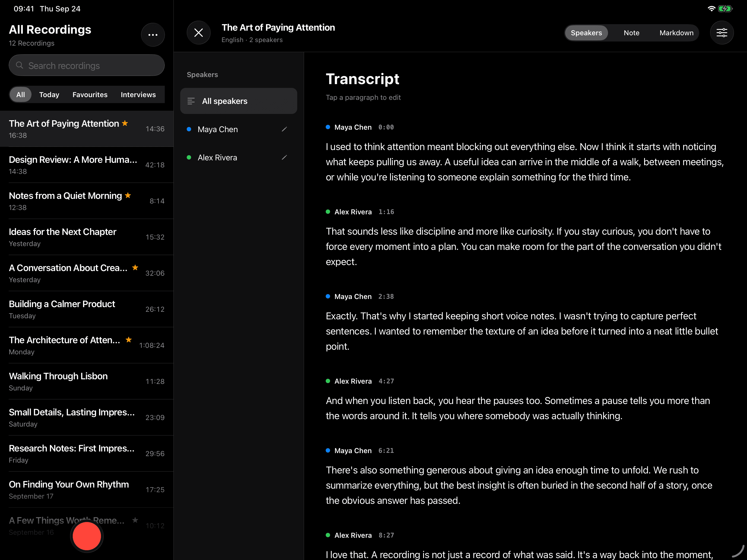The height and width of the screenshot is (560, 747).
Task: Select All speakers filter
Action: point(239,101)
